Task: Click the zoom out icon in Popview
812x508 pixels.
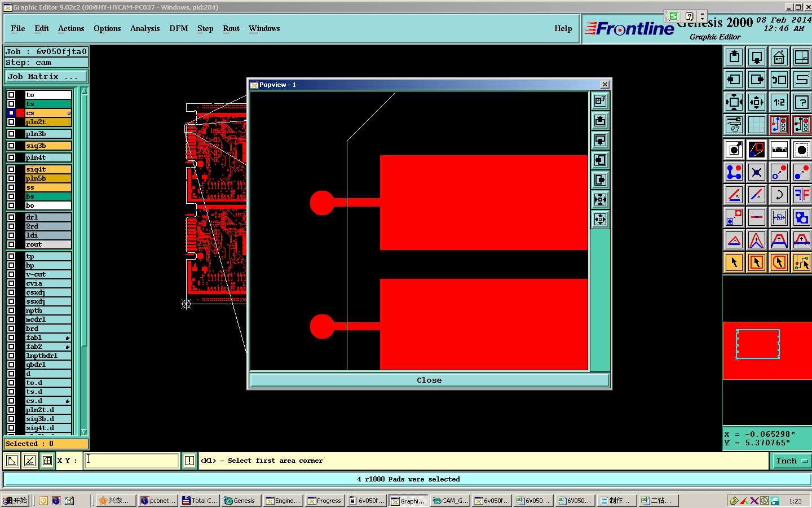Action: click(600, 200)
